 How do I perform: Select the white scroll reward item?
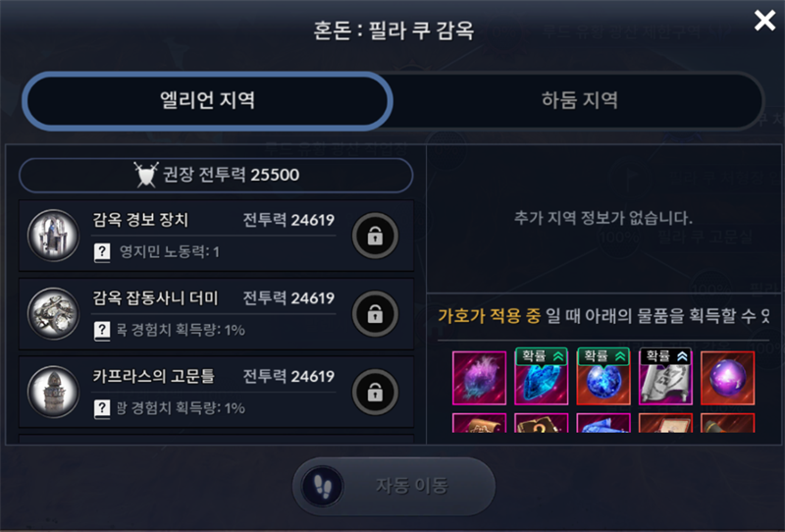click(665, 376)
